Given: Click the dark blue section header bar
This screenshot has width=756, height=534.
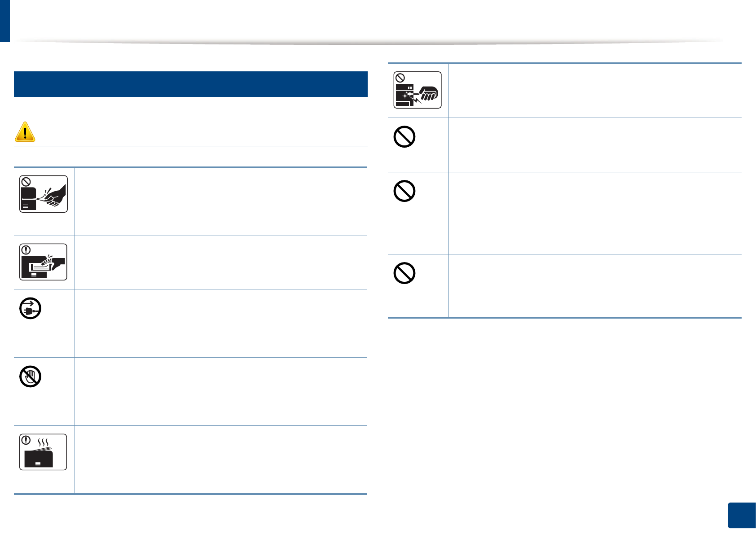Looking at the screenshot, I should point(191,84).
